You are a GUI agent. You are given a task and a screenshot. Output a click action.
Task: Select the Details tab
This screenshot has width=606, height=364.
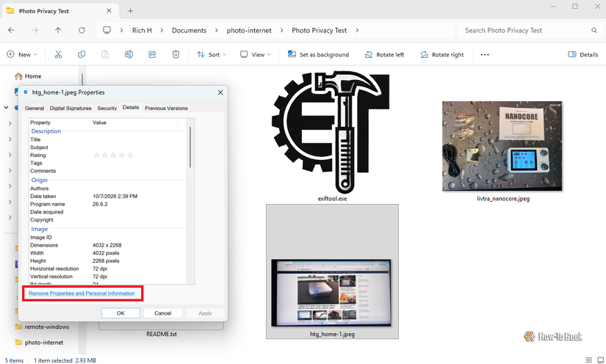131,107
